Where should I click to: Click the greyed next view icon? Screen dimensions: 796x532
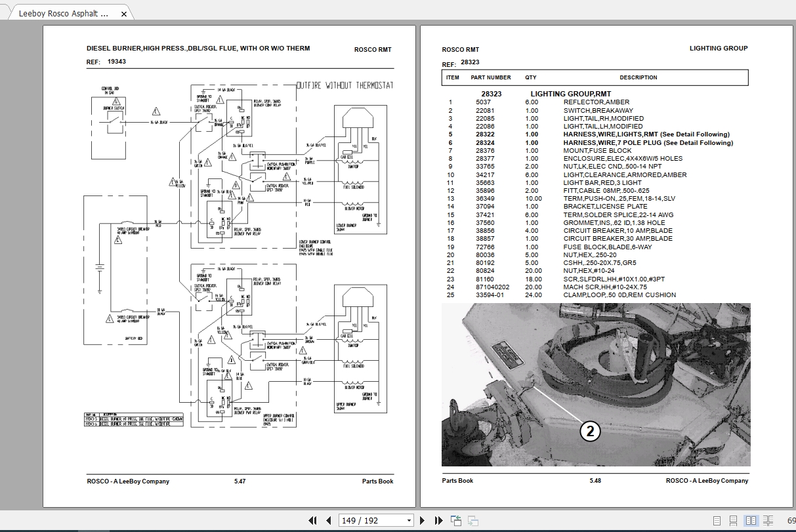pos(472,521)
